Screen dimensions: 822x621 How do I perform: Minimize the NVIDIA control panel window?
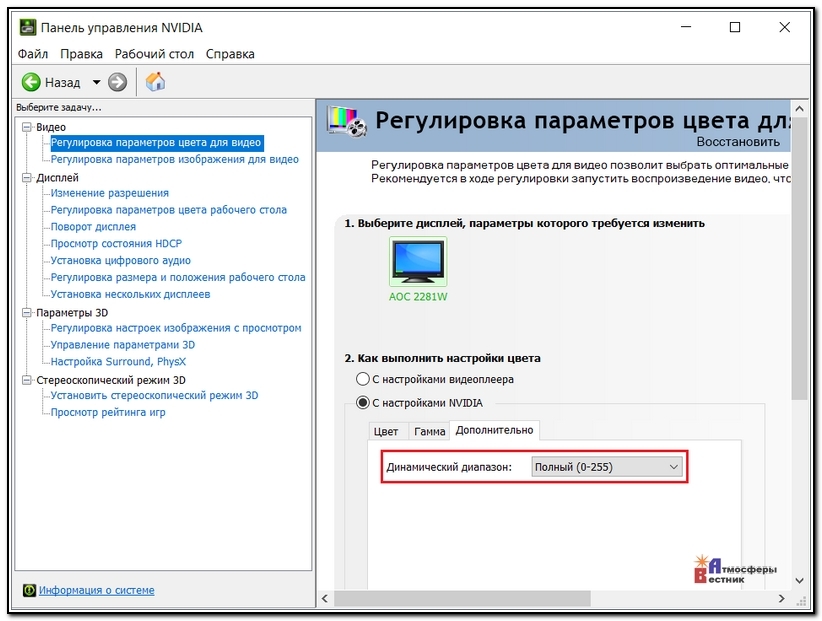click(x=686, y=27)
